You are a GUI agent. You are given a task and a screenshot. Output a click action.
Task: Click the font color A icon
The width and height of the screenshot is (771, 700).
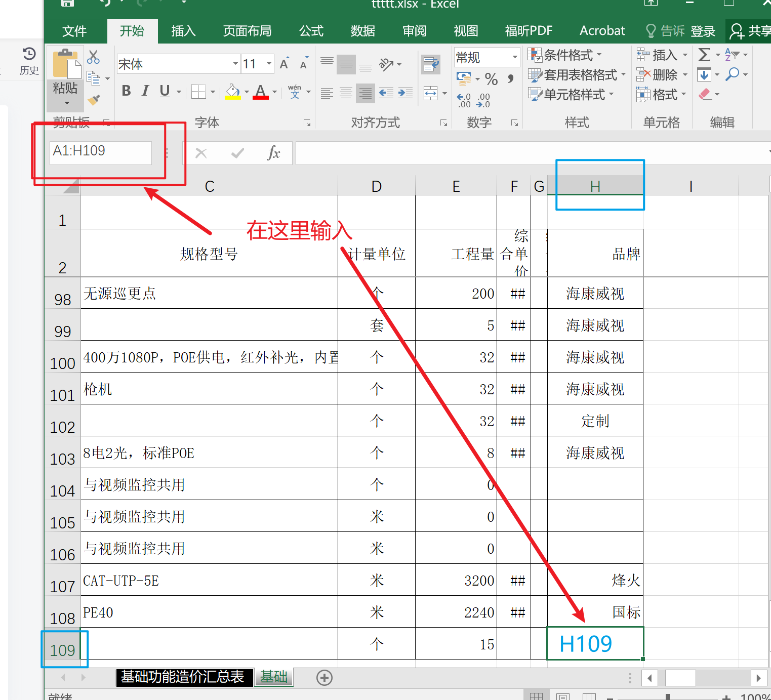click(x=261, y=92)
